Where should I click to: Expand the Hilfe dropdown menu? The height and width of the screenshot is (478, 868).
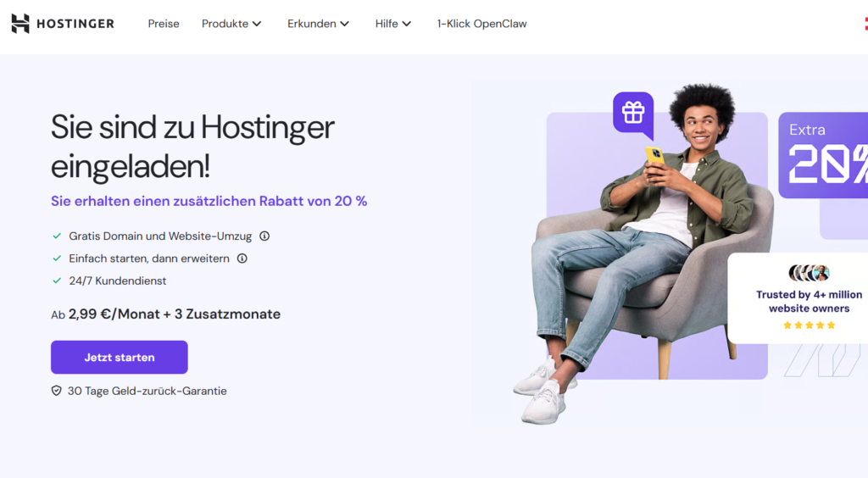[x=393, y=24]
